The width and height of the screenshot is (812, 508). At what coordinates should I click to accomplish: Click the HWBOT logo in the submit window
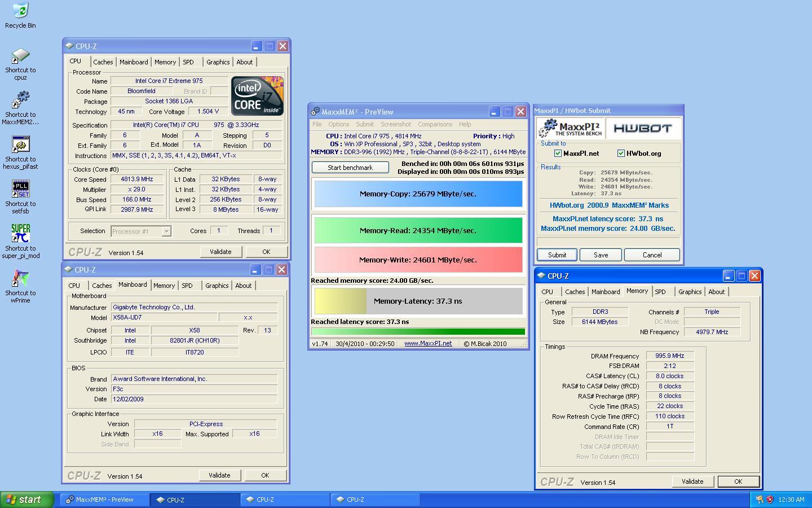[x=643, y=128]
